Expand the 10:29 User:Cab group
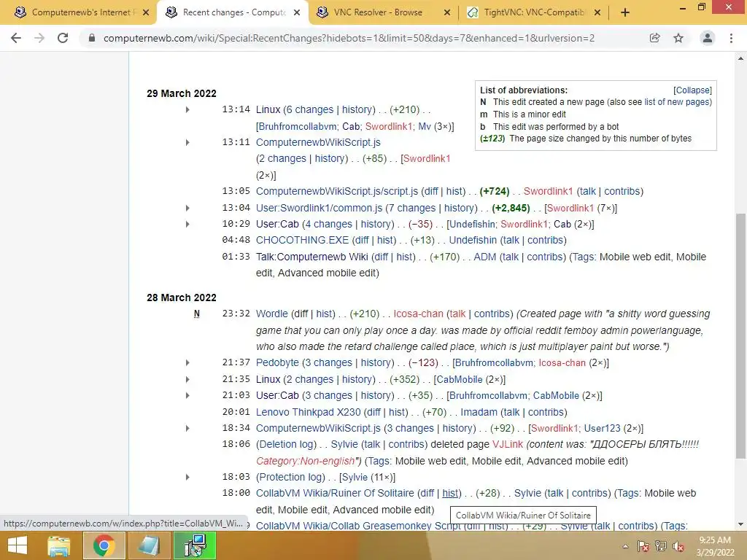Image resolution: width=747 pixels, height=560 pixels. (187, 225)
